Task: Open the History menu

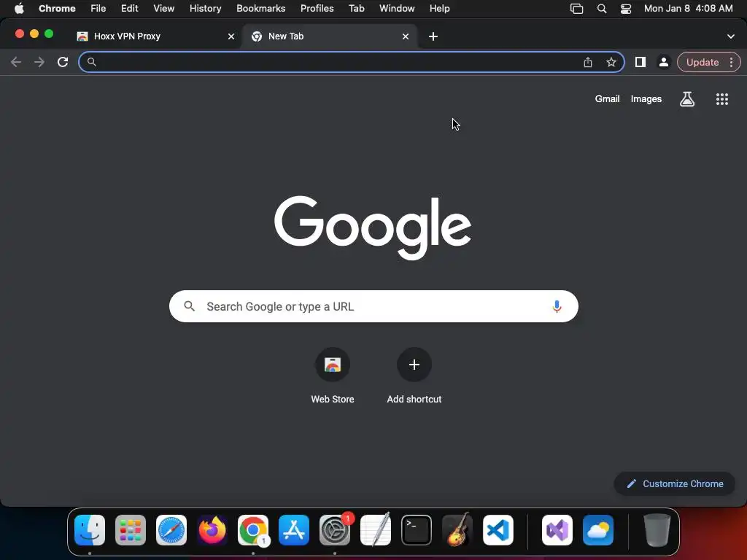Action: pos(205,9)
